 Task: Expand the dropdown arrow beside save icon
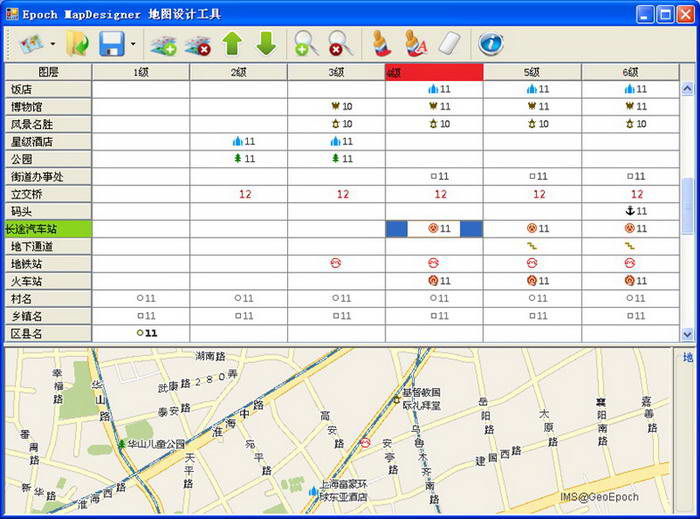click(x=133, y=44)
